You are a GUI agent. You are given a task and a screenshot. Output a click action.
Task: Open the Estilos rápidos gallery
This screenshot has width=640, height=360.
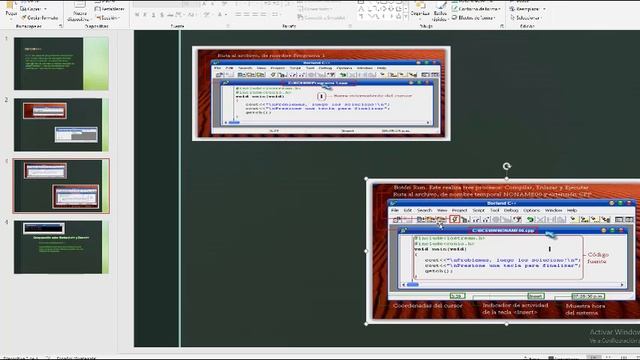(440, 11)
